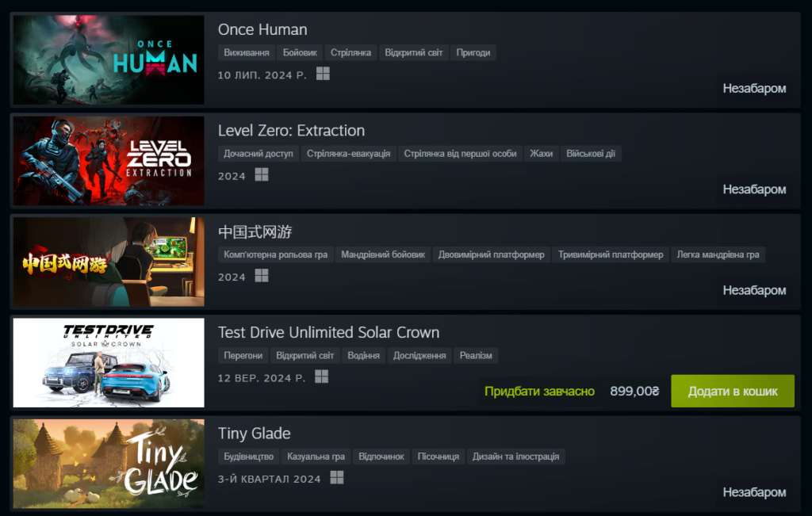The image size is (812, 516).
Task: Select the Військові дії tag
Action: tap(590, 154)
